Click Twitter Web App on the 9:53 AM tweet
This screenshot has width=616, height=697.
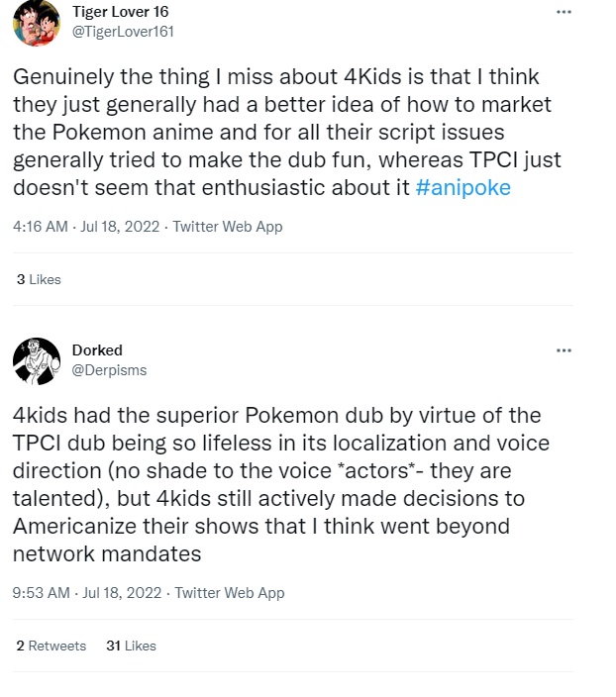pos(230,593)
